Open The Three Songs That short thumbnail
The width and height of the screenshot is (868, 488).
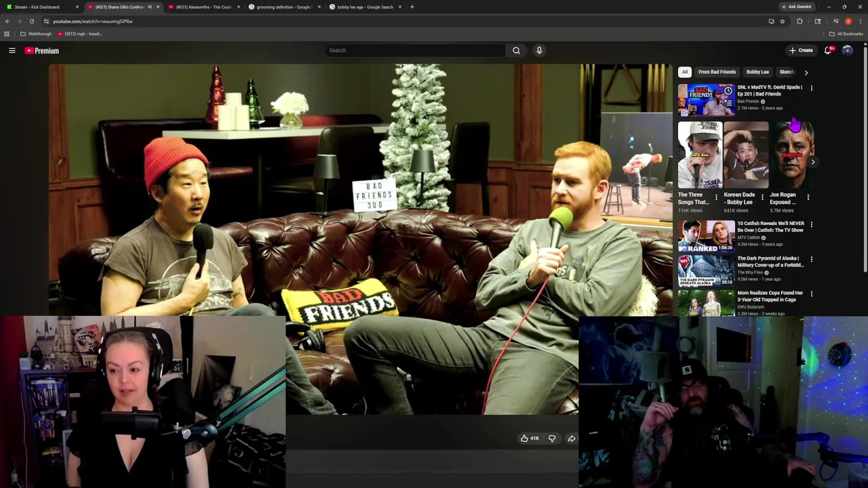tap(700, 155)
